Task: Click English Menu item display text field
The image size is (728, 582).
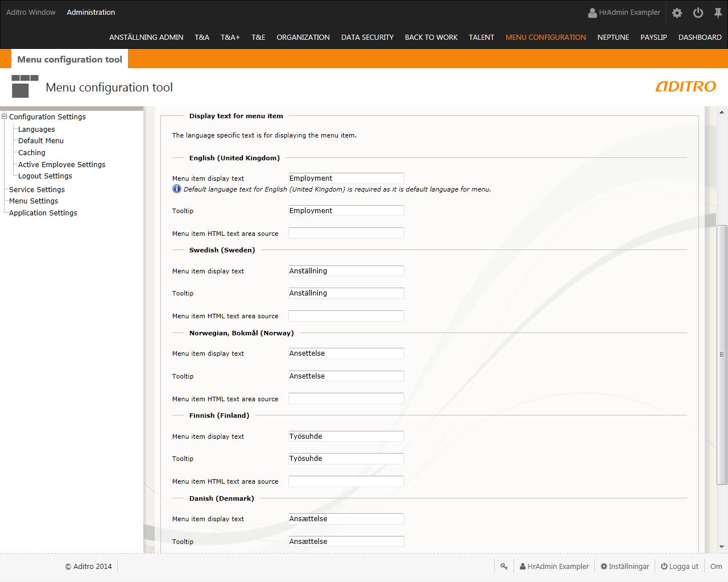Action: coord(346,178)
